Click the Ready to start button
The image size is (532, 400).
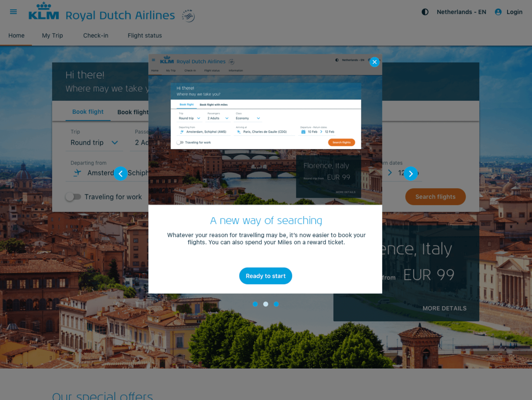click(265, 276)
